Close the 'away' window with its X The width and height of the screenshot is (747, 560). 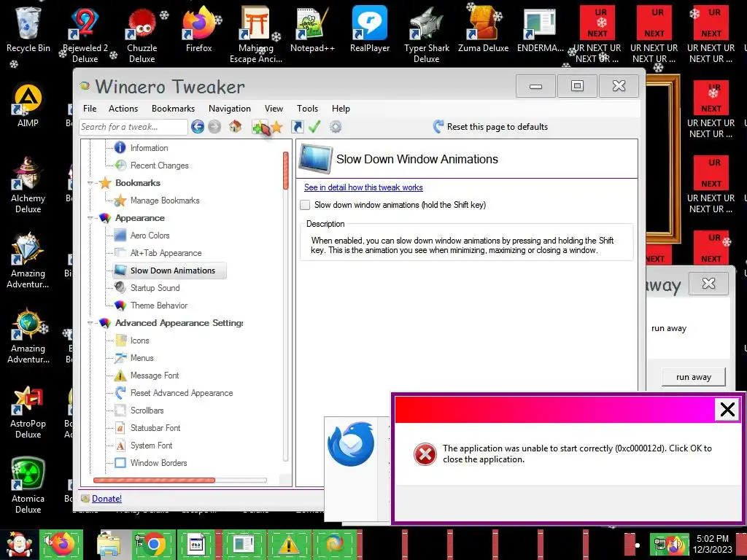coord(708,284)
